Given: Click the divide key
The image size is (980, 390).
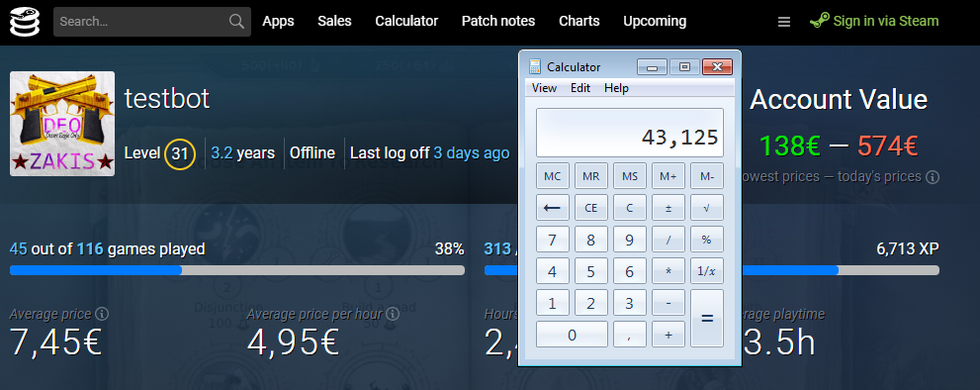Looking at the screenshot, I should pyautogui.click(x=668, y=240).
